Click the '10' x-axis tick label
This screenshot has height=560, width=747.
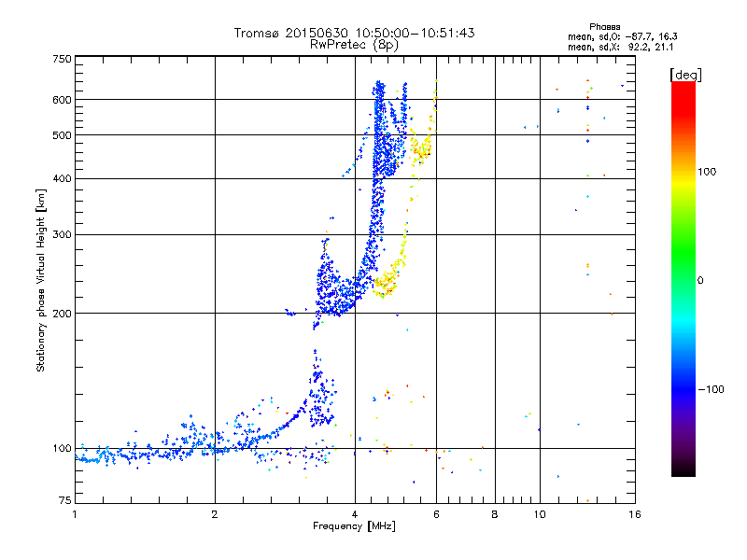pos(540,514)
